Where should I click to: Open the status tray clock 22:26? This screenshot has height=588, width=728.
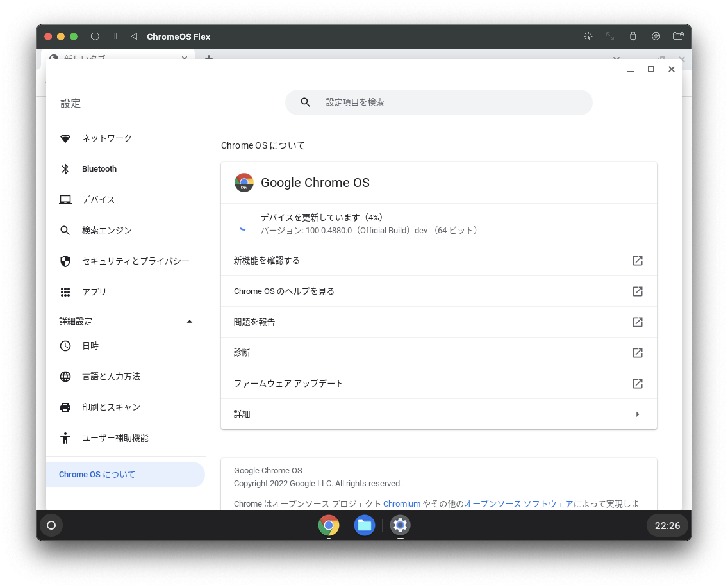coord(667,525)
